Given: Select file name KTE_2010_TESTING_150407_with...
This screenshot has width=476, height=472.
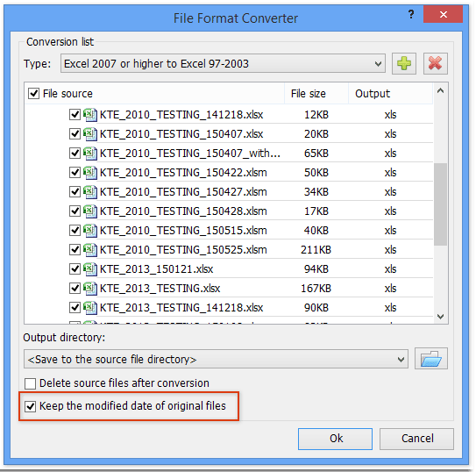Looking at the screenshot, I should tap(189, 154).
